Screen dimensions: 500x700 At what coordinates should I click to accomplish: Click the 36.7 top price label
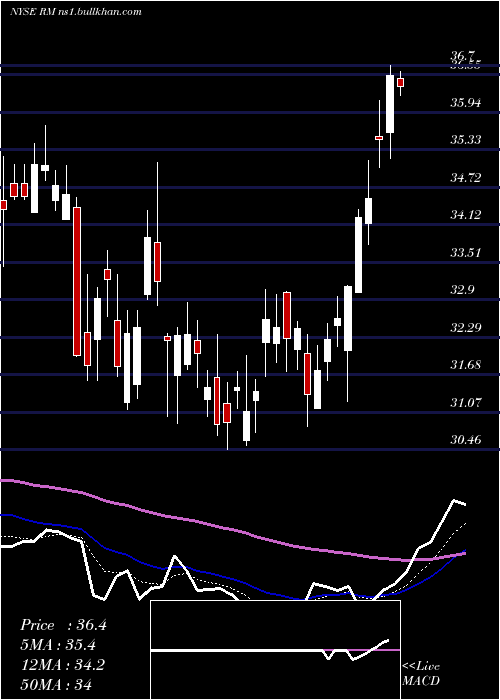462,55
